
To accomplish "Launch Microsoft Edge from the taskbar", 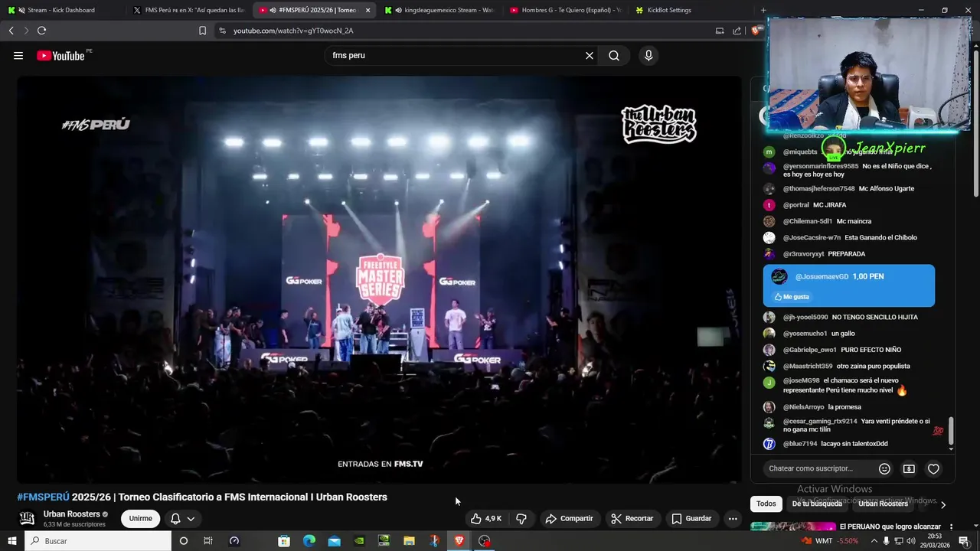I will pos(309,541).
